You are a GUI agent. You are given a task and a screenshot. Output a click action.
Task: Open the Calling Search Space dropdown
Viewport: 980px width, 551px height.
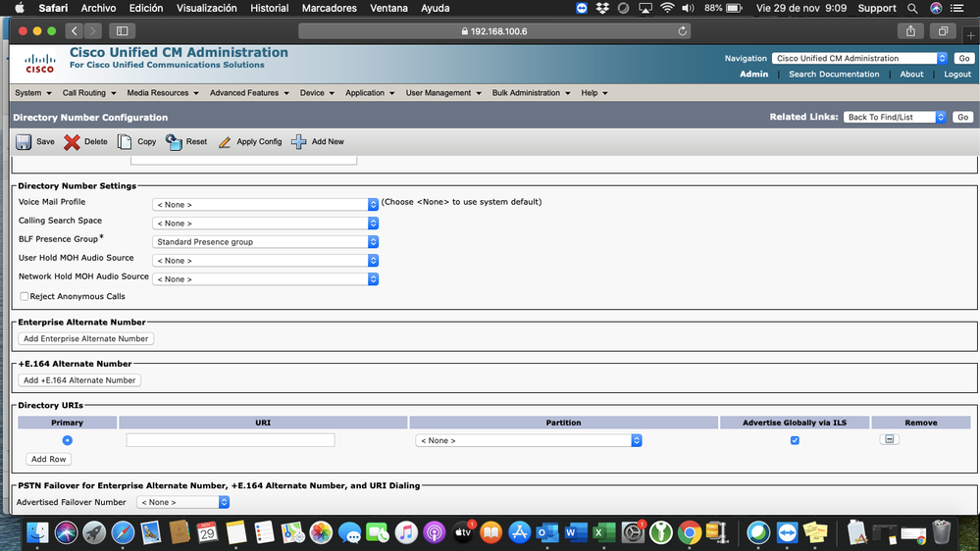point(265,223)
